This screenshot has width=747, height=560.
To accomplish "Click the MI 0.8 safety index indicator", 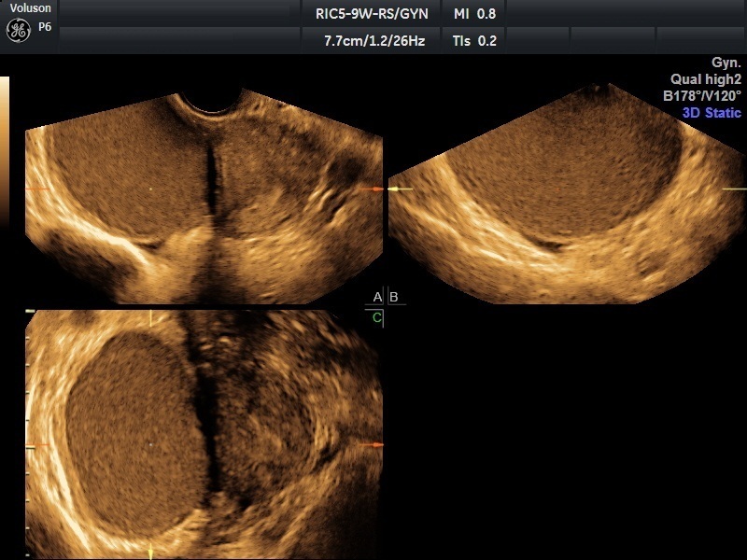I will pos(474,14).
